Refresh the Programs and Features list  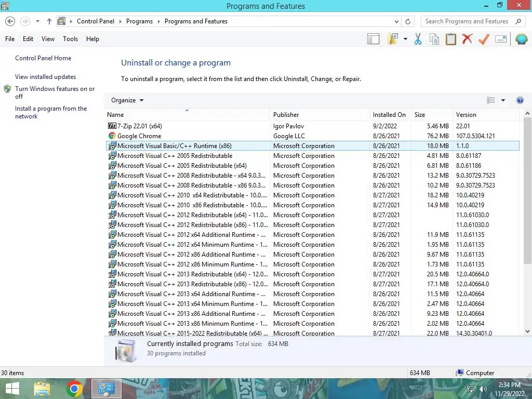408,21
